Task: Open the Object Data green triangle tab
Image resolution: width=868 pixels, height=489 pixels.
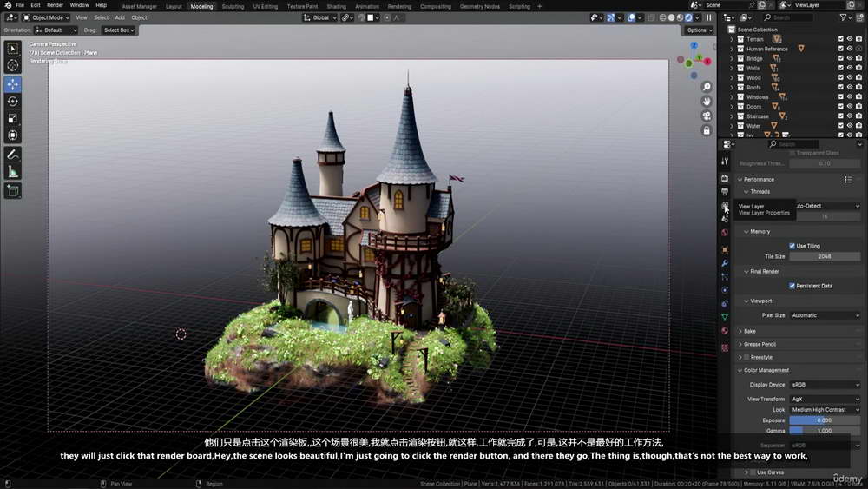Action: point(725,317)
